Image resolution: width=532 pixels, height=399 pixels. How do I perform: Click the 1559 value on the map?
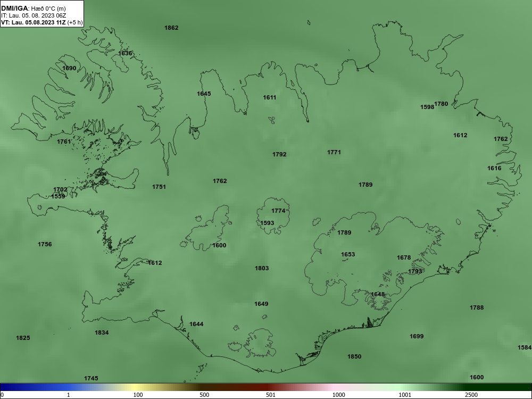pyautogui.click(x=58, y=196)
